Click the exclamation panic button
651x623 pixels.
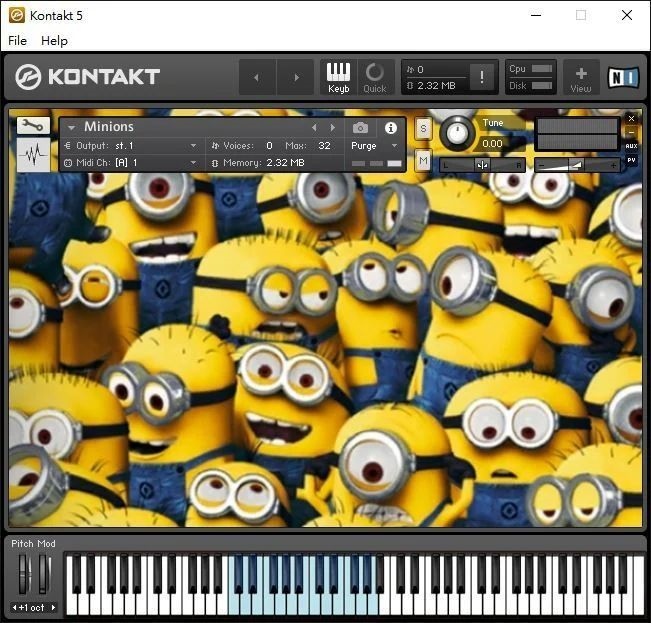pyautogui.click(x=482, y=77)
